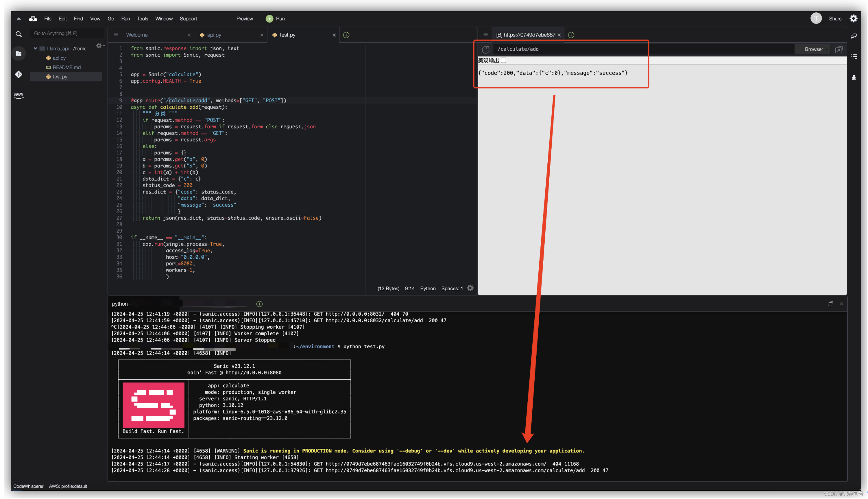Open the search magnifier in left sidebar
The height and width of the screenshot is (499, 868).
coord(19,34)
